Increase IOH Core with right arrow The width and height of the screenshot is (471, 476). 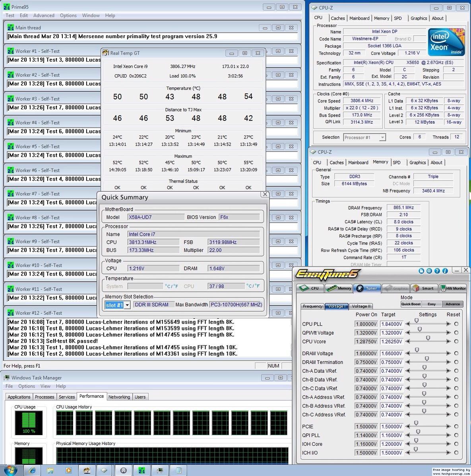(x=448, y=444)
